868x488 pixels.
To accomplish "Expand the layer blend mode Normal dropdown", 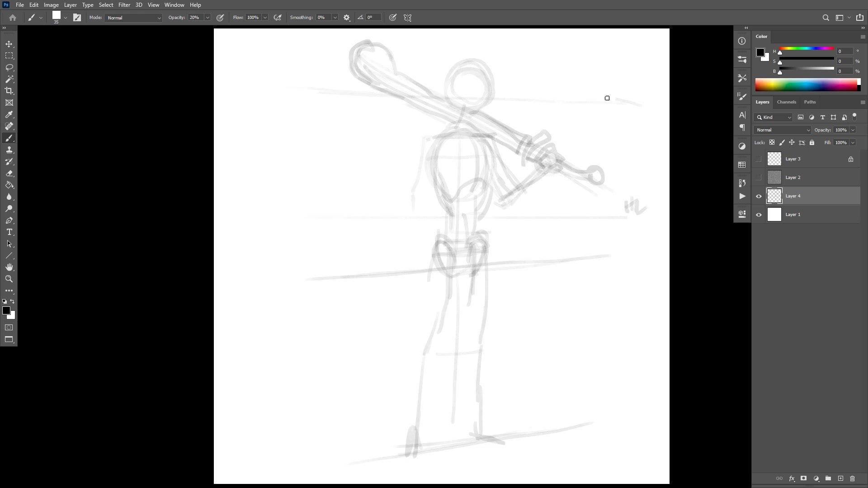I will pyautogui.click(x=782, y=130).
